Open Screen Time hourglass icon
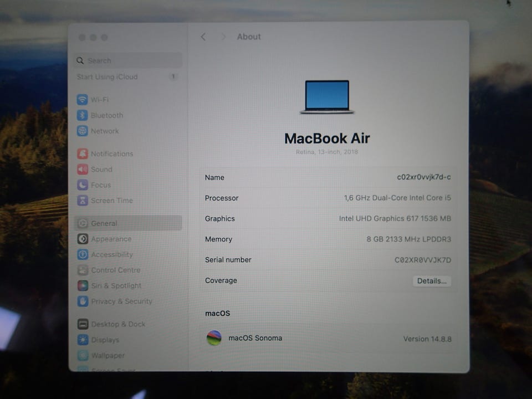This screenshot has width=532, height=399. click(x=83, y=201)
